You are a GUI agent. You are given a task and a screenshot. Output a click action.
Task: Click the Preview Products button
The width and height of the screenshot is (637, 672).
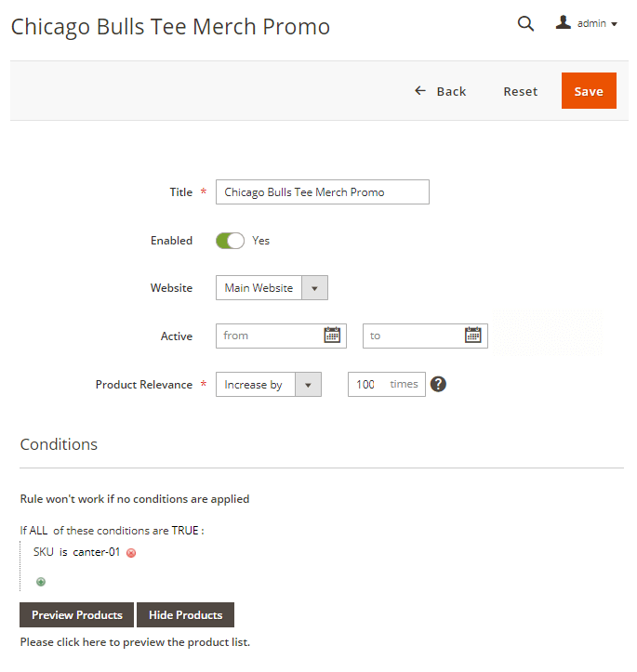77,615
